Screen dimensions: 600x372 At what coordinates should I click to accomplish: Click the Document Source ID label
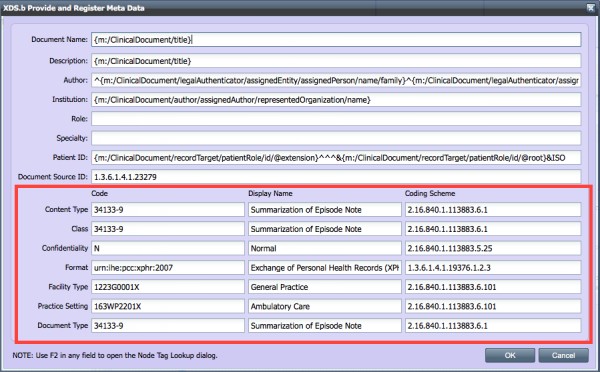point(53,177)
